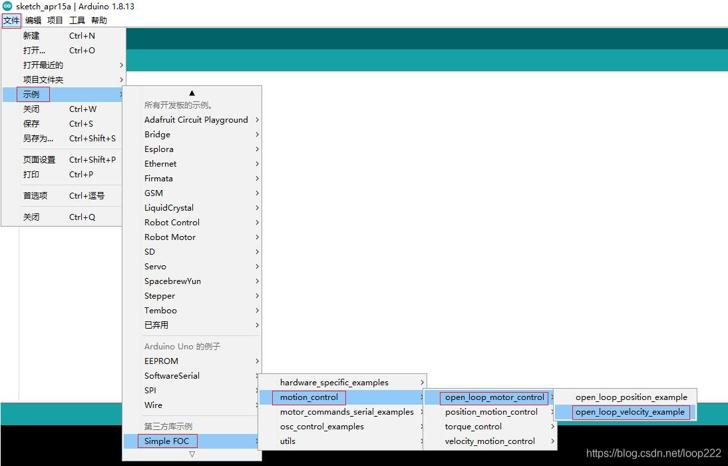The height and width of the screenshot is (466, 728).
Task: Choose 保存 Ctrl+S menu entry
Action: click(64, 124)
